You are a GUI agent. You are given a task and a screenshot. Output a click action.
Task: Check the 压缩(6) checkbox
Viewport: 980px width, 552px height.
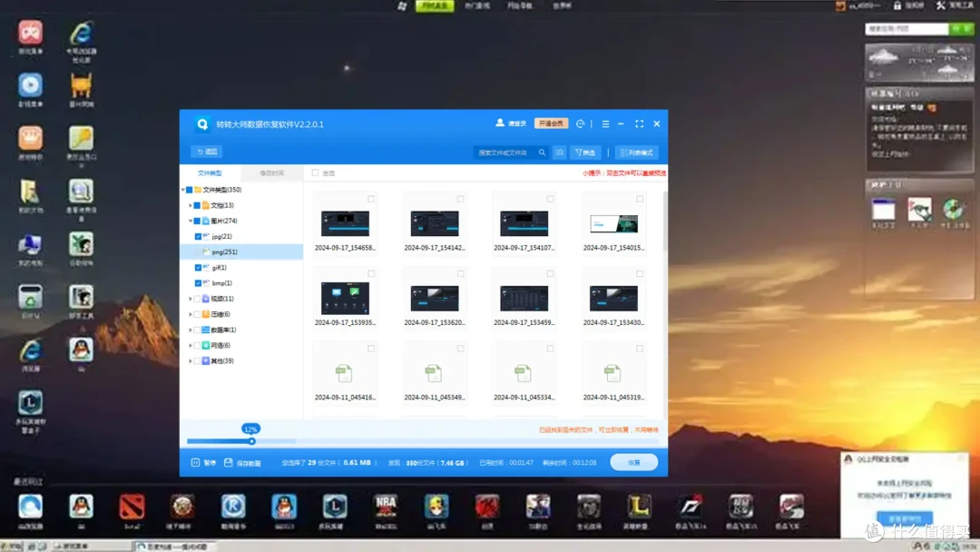click(x=197, y=314)
